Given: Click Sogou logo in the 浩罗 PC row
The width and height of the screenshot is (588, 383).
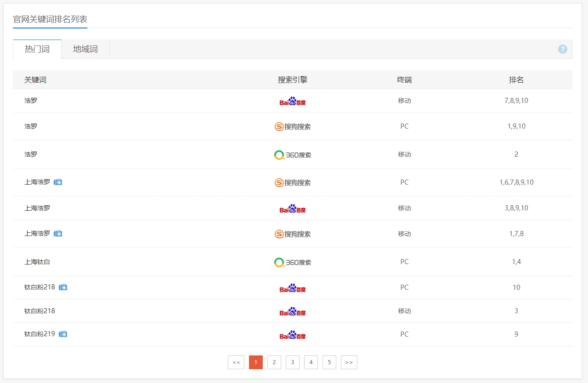Looking at the screenshot, I should point(293,127).
